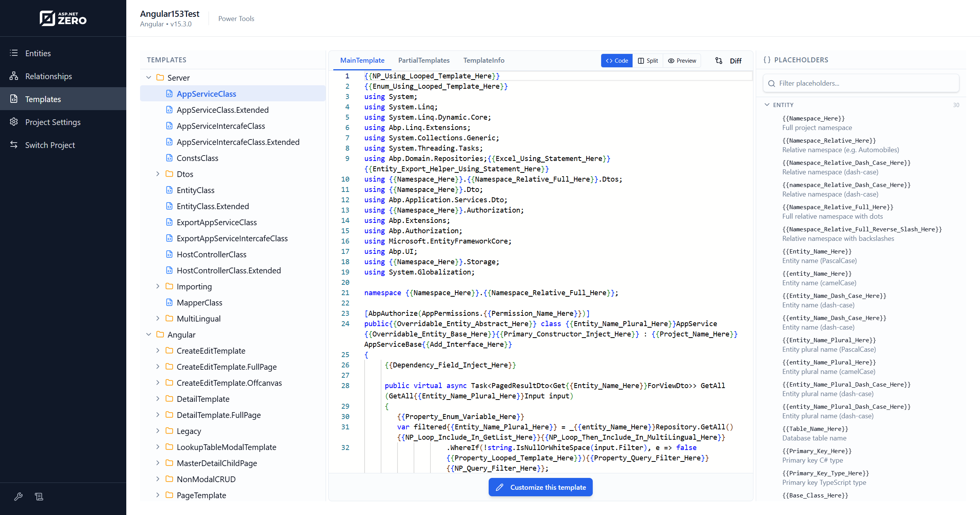Image resolution: width=980 pixels, height=515 pixels.
Task: Click the Entities list icon in sidebar
Action: (14, 53)
